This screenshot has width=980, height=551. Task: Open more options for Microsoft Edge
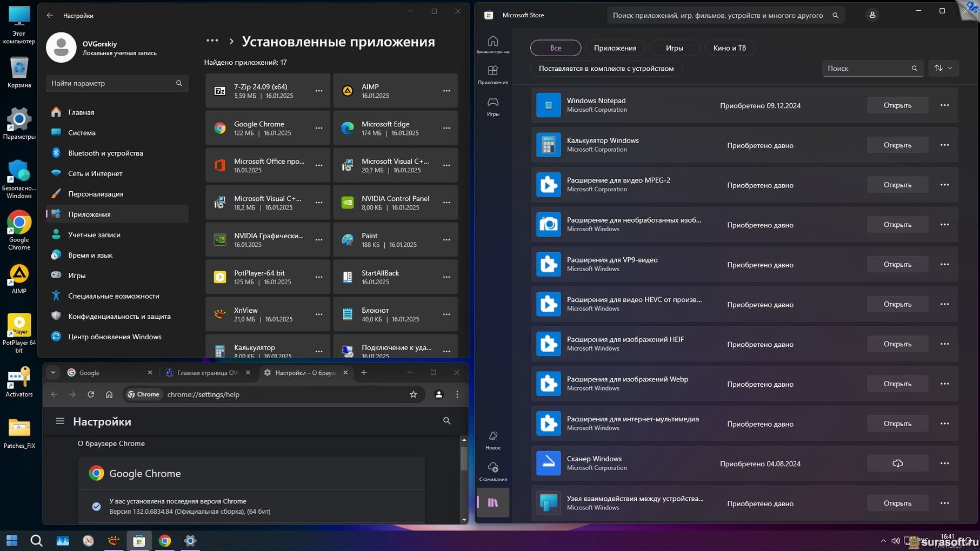tap(446, 128)
